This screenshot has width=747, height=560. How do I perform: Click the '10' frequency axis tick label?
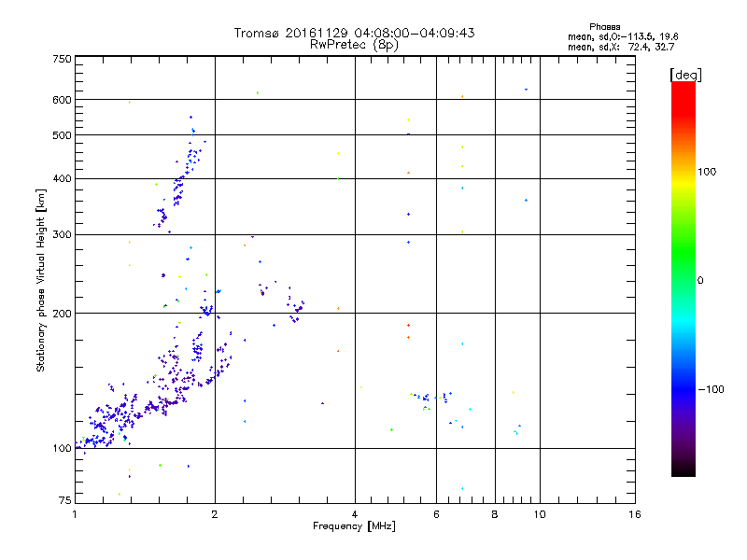click(540, 514)
